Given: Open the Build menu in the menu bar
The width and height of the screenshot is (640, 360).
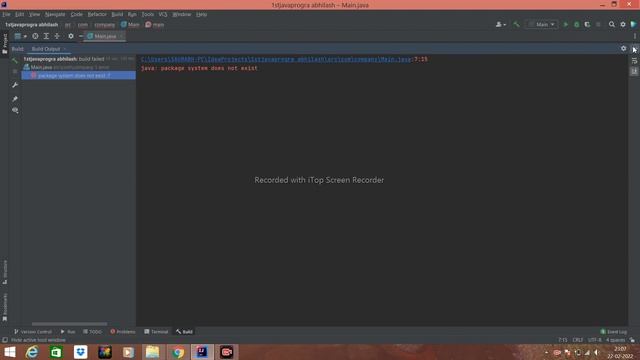Looking at the screenshot, I should tap(117, 14).
